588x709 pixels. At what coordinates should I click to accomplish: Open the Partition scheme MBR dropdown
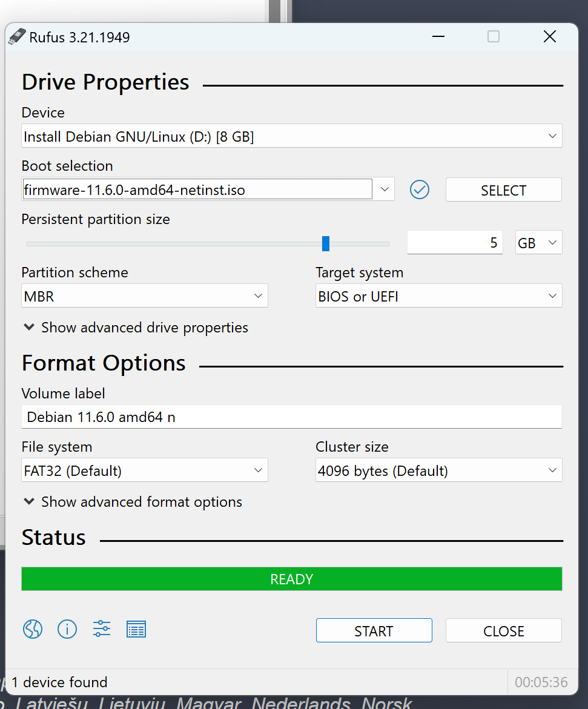coord(144,297)
